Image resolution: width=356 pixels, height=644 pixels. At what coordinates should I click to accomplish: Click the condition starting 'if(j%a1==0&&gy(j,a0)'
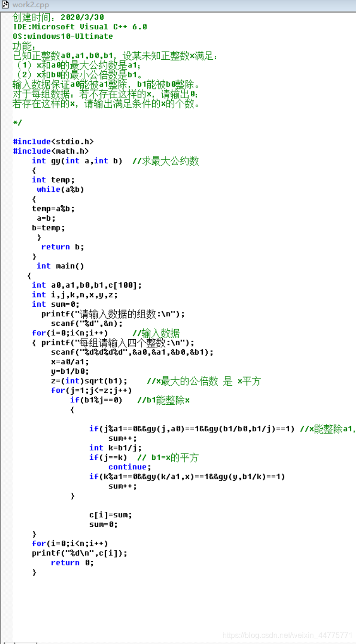click(x=192, y=429)
